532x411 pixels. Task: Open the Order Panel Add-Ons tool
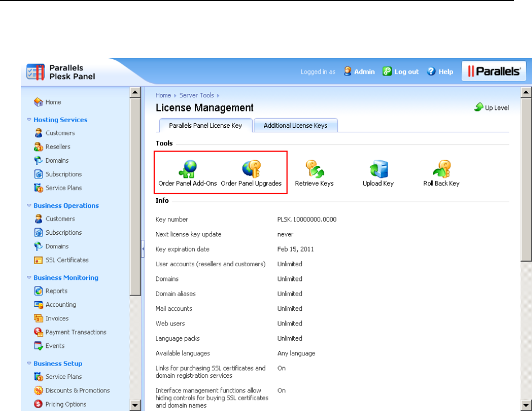[187, 173]
